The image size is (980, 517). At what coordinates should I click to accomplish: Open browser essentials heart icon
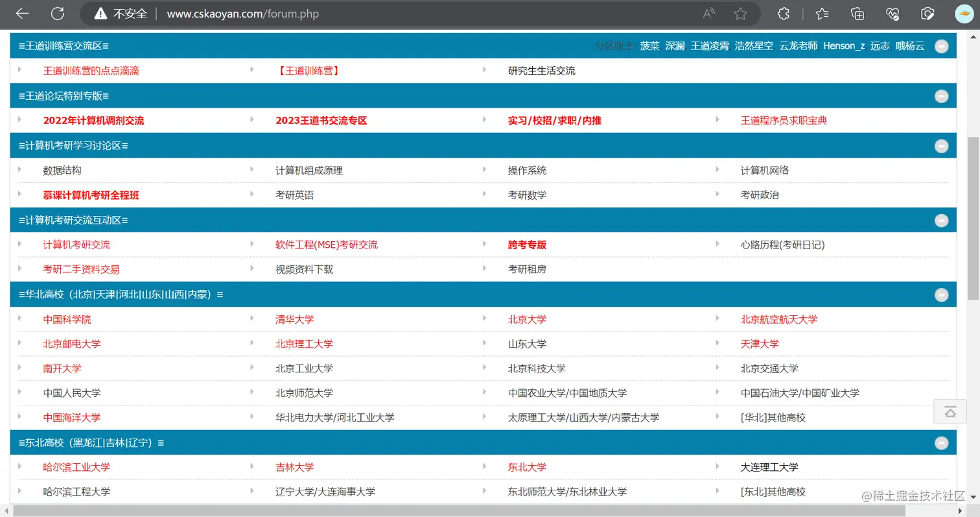pyautogui.click(x=892, y=14)
